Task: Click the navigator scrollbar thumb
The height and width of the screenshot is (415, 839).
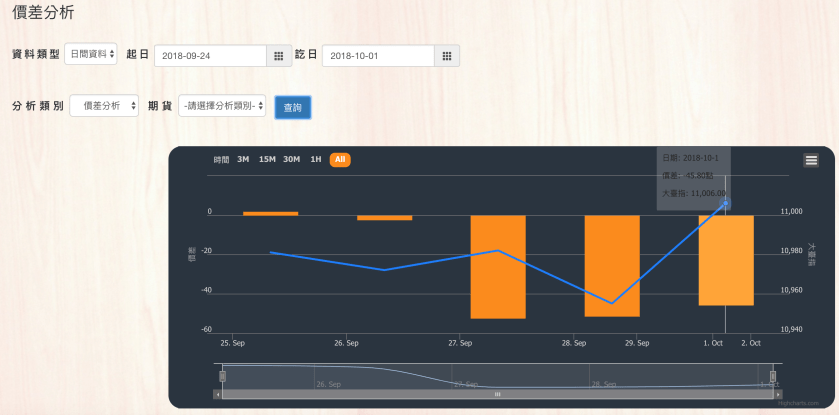Action: click(x=497, y=395)
